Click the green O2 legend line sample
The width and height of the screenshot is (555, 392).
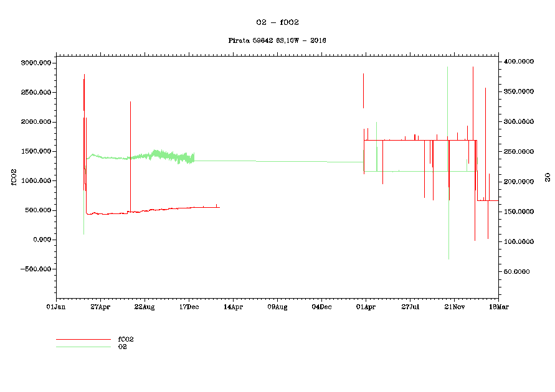83,347
